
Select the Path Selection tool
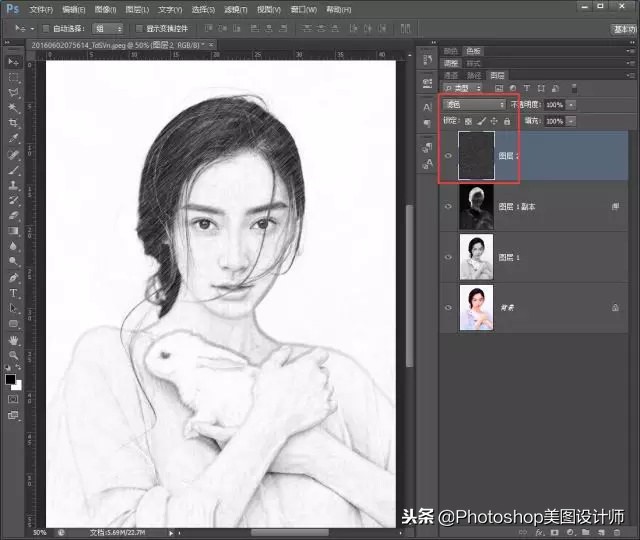coord(13,308)
